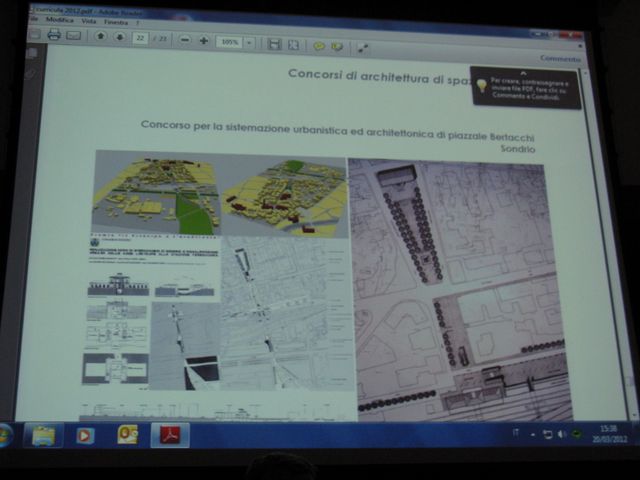Click the save icon at toolbar left edge
640x480 pixels.
pyautogui.click(x=34, y=34)
